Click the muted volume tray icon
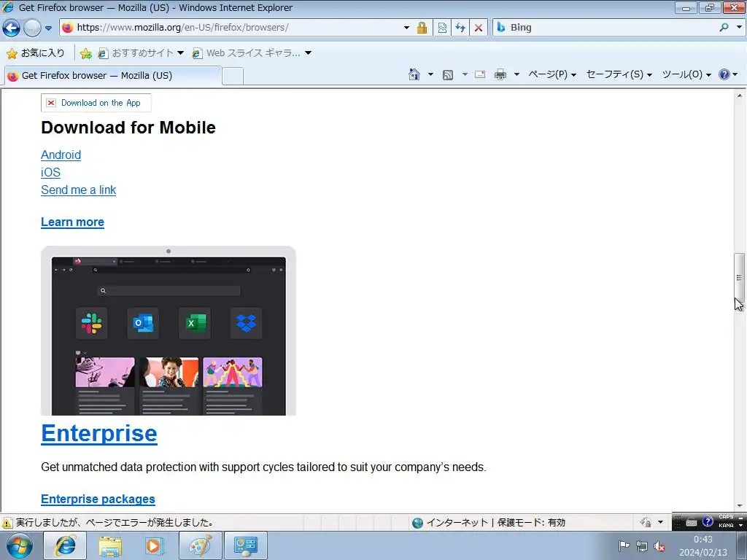 tap(659, 546)
